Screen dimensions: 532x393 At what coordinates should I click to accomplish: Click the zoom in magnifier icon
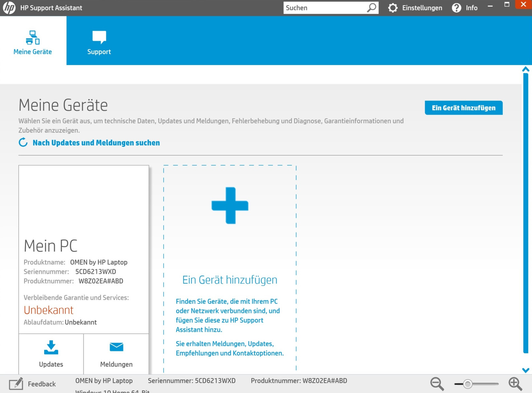[515, 384]
